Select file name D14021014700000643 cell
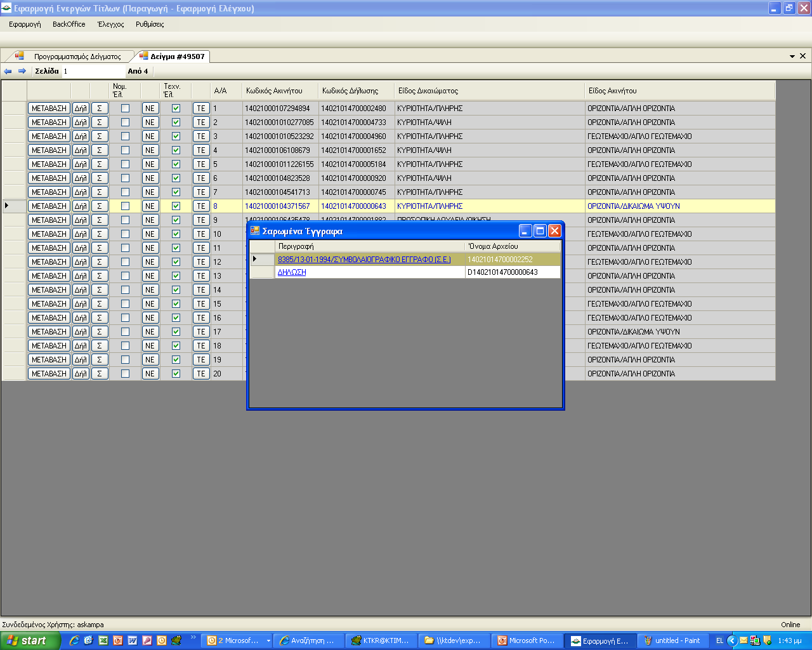Viewport: 812px width, 650px height. click(x=513, y=272)
